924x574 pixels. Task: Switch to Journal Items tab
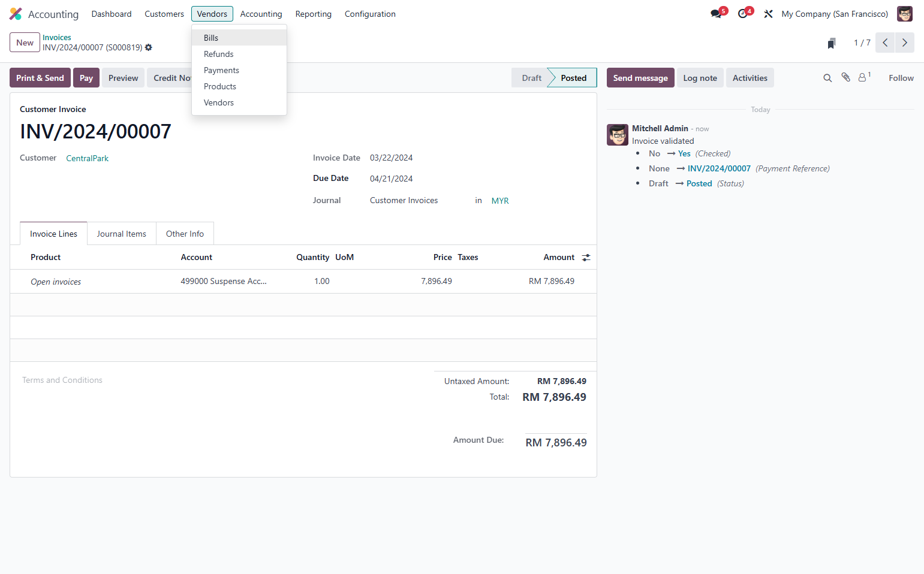tap(122, 234)
